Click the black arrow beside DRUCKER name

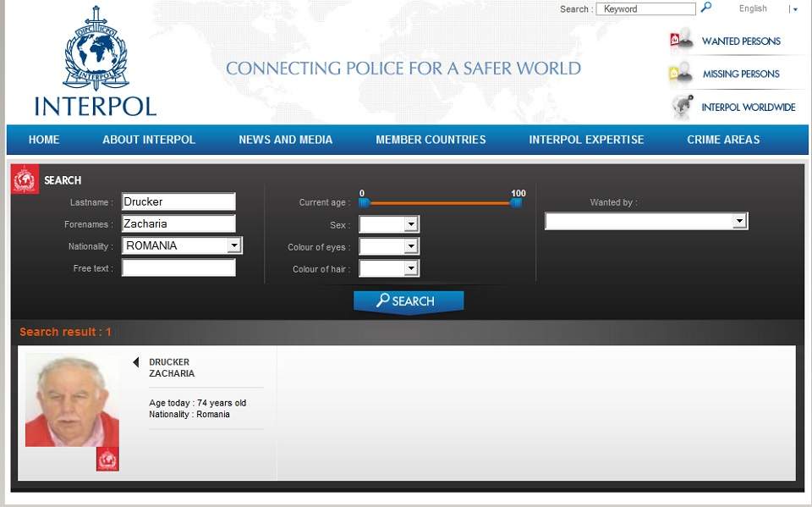135,362
